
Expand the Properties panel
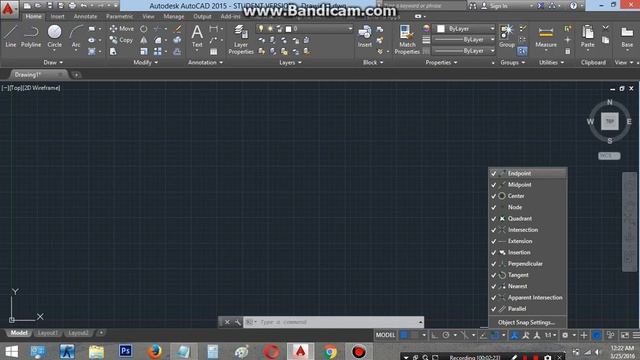click(441, 62)
